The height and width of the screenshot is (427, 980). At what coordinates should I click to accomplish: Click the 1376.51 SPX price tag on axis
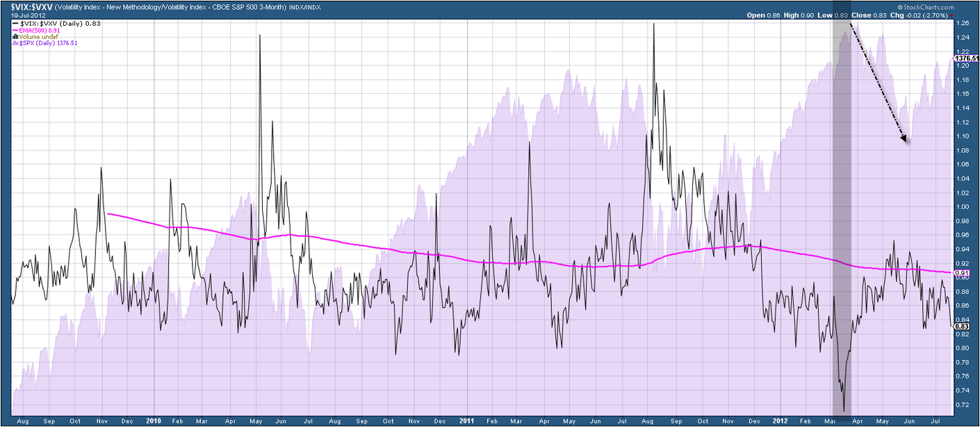click(x=967, y=58)
